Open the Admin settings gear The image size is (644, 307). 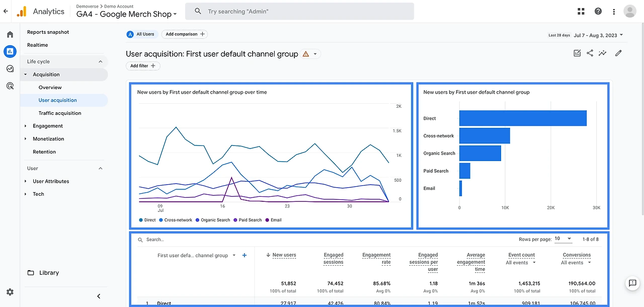[x=10, y=292]
